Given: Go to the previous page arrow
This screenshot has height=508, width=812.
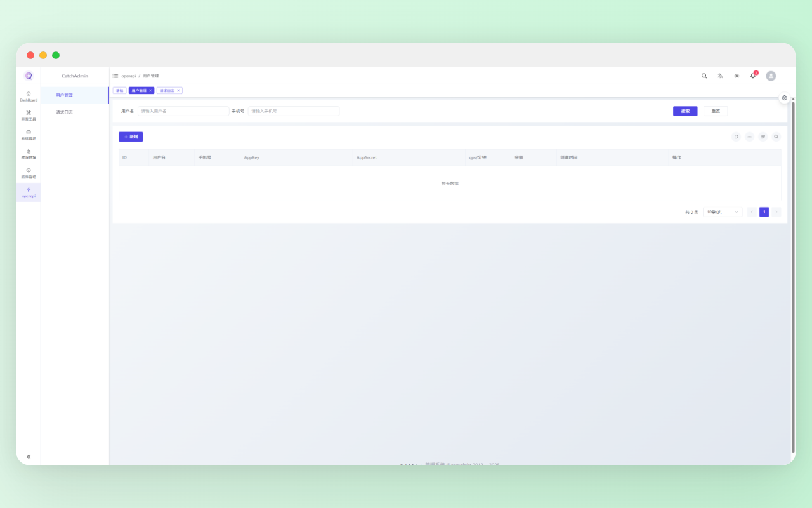Looking at the screenshot, I should coord(752,212).
